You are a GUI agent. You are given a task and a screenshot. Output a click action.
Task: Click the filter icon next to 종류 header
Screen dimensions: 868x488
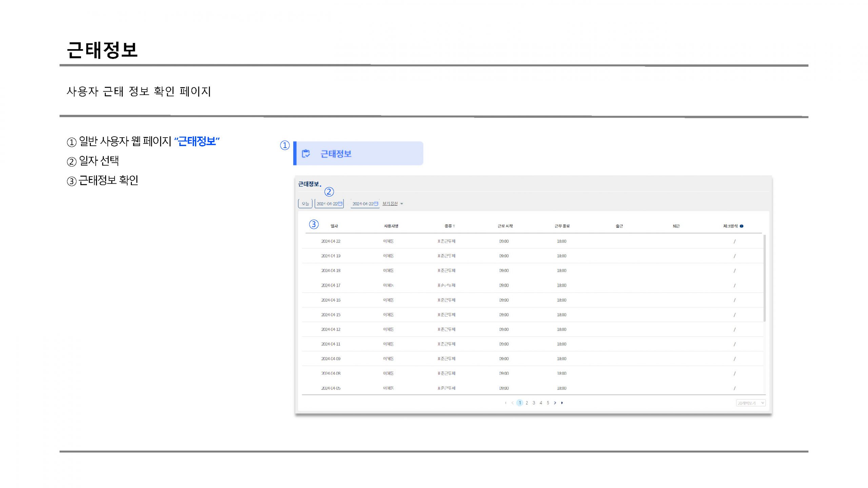pos(454,226)
